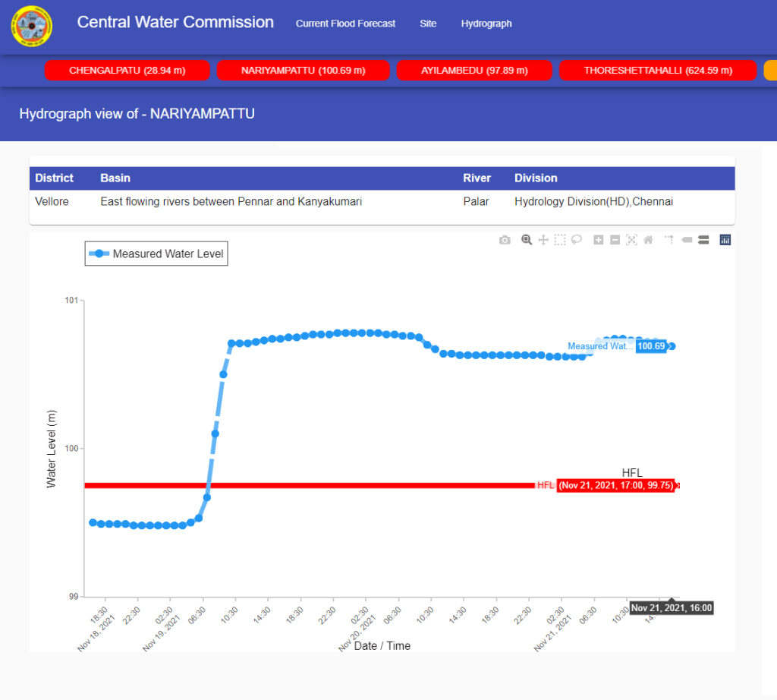
Task: Click the Central Water Commission logo
Action: tap(31, 26)
